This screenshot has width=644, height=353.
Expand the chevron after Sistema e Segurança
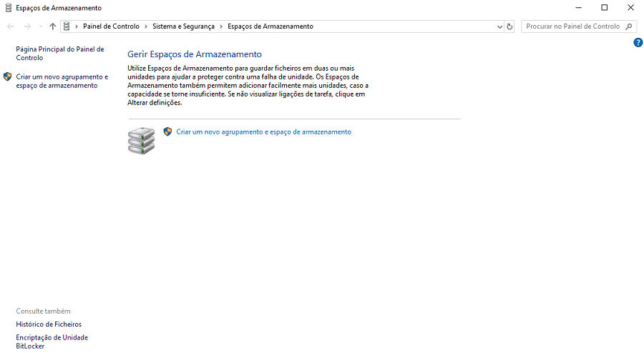tap(221, 26)
